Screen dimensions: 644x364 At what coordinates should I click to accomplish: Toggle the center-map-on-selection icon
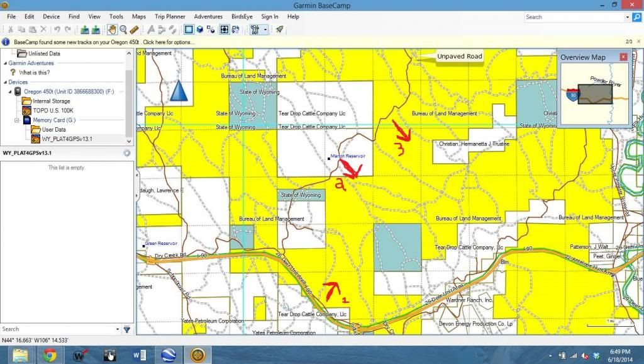[x=225, y=30]
